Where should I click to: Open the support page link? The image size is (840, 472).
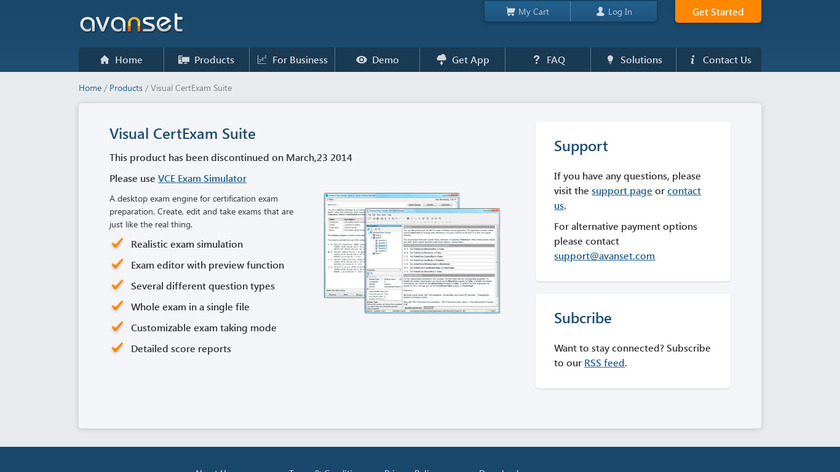[621, 191]
